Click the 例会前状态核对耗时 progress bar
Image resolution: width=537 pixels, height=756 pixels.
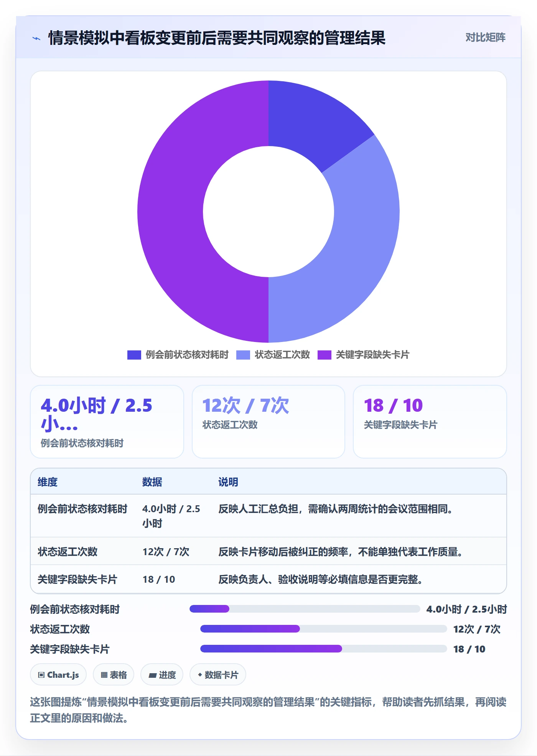305,609
